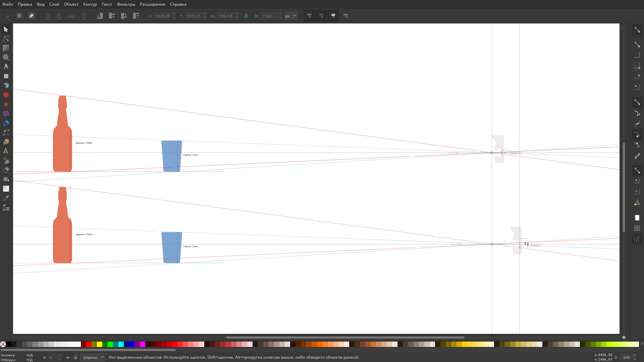Toggle layer lock in status bar
Viewport: 644px width, 362px height.
point(75,357)
